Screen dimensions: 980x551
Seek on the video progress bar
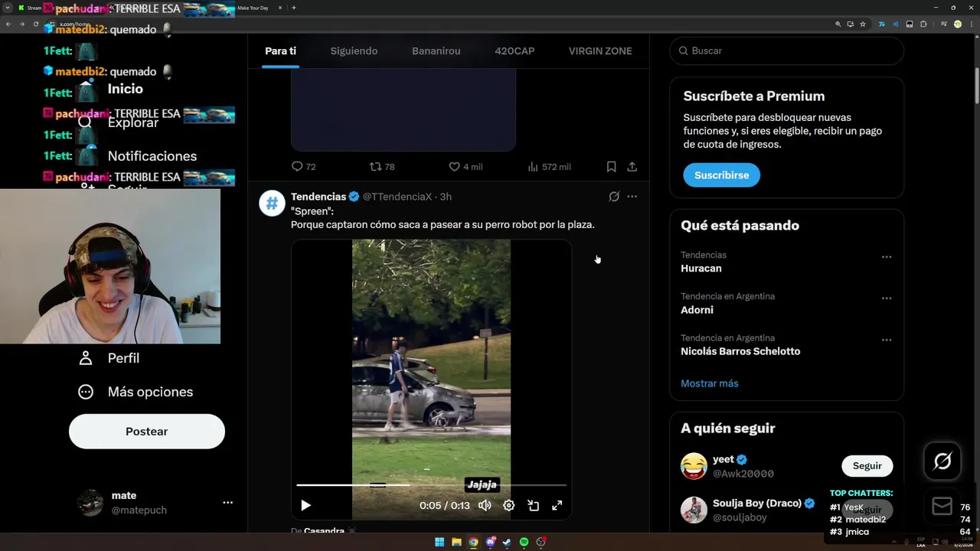[x=431, y=485]
